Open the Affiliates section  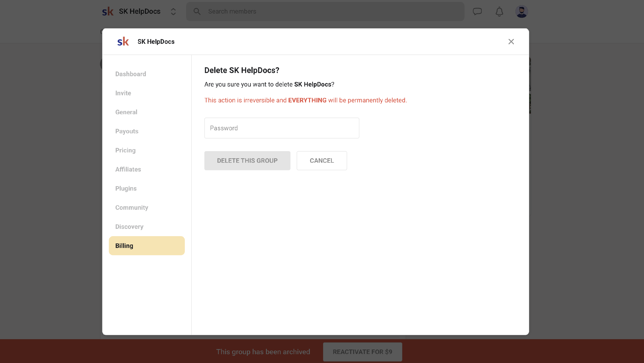pyautogui.click(x=128, y=169)
